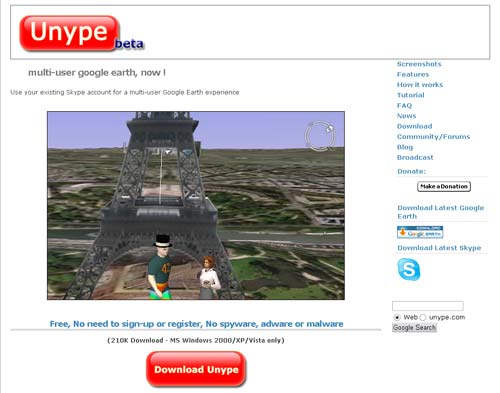Go to How it works page

coord(420,85)
